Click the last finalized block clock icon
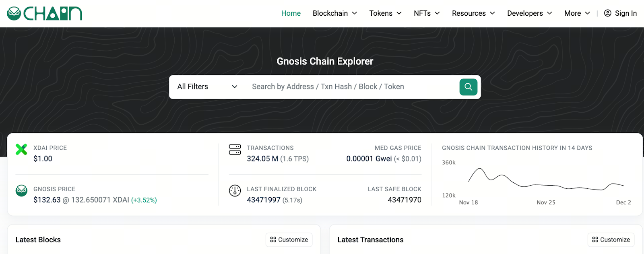 [235, 190]
